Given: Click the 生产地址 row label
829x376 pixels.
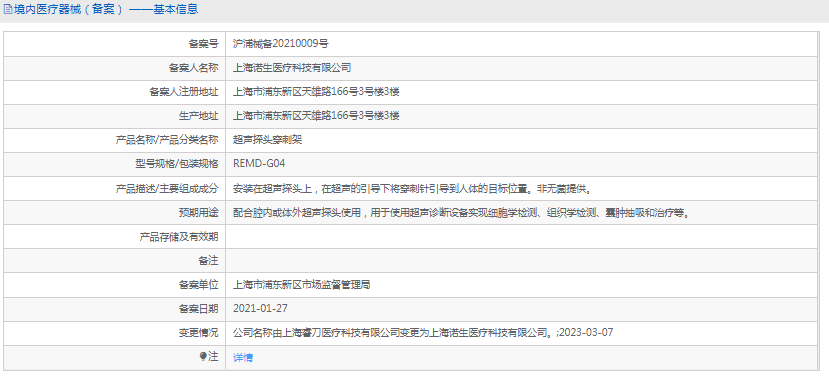Looking at the screenshot, I should (x=198, y=116).
